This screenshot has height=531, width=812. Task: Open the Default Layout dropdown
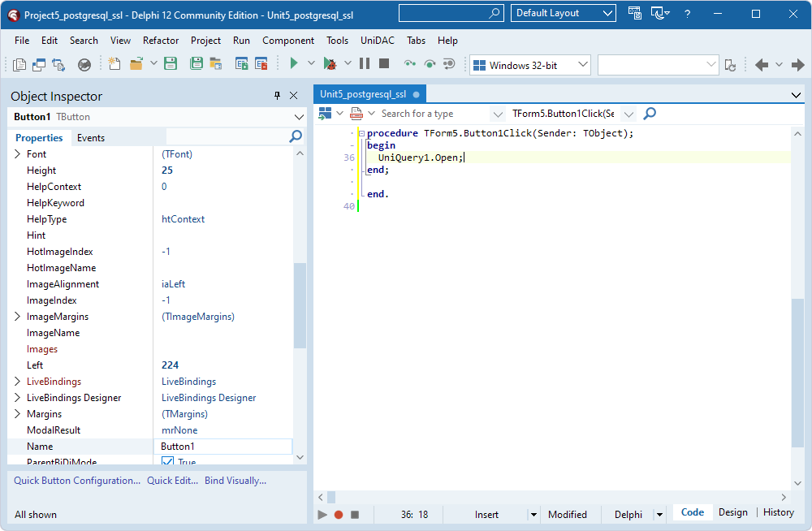click(563, 13)
